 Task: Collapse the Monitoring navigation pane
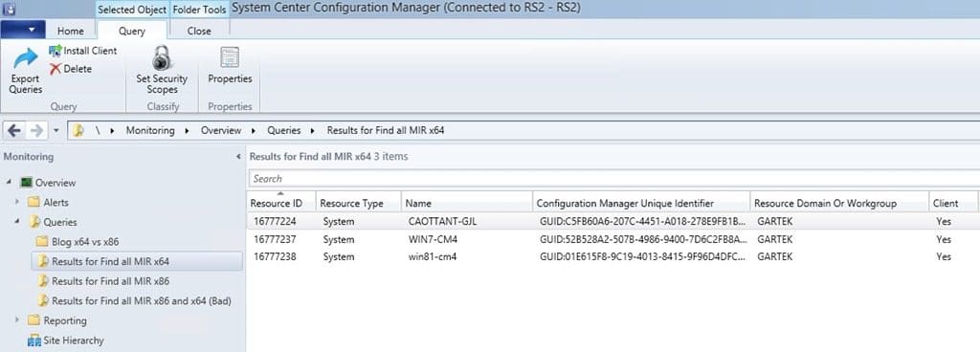(x=238, y=157)
